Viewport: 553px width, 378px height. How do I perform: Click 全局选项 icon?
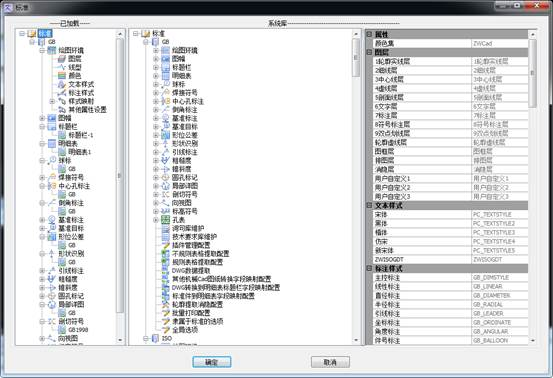tap(165, 330)
